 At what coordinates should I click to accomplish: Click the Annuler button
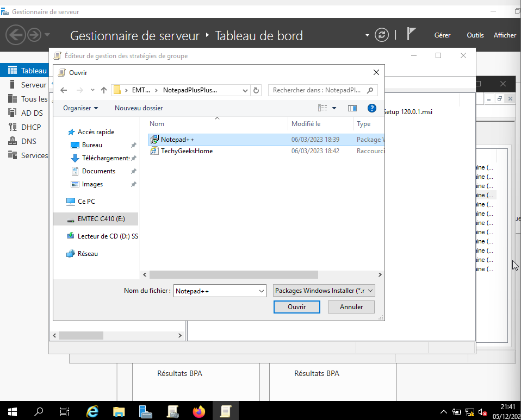(351, 307)
